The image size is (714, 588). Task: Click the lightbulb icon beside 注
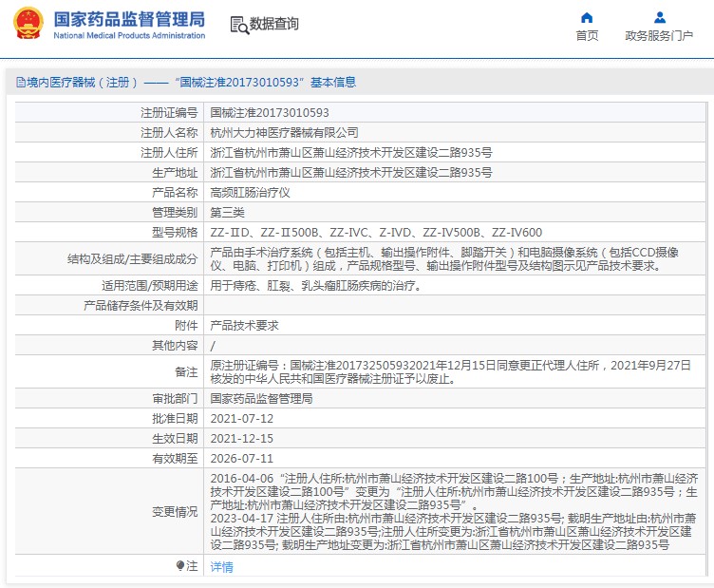click(x=180, y=566)
